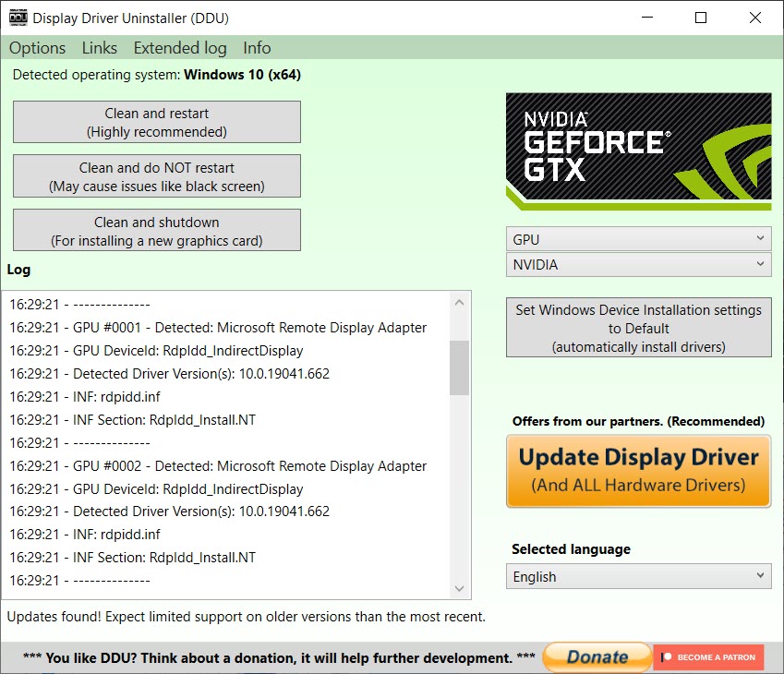Screen dimensions: 784x674
Task: Open the Extended log menu
Action: (x=179, y=47)
